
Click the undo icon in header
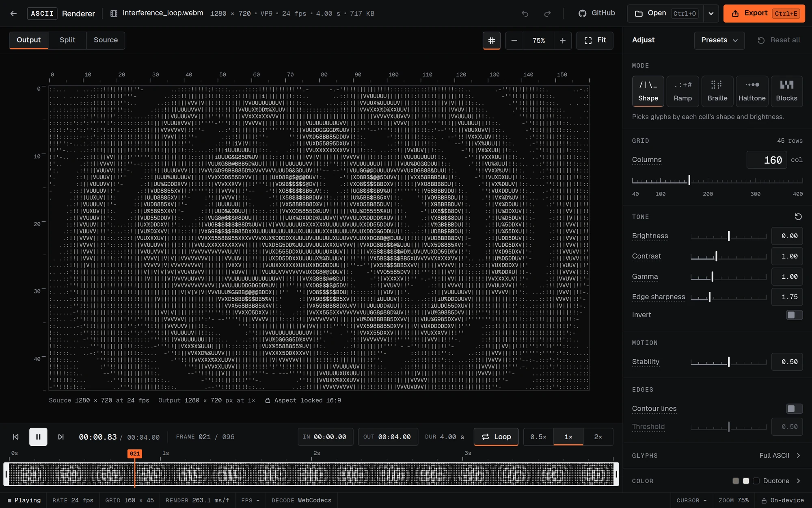point(525,13)
